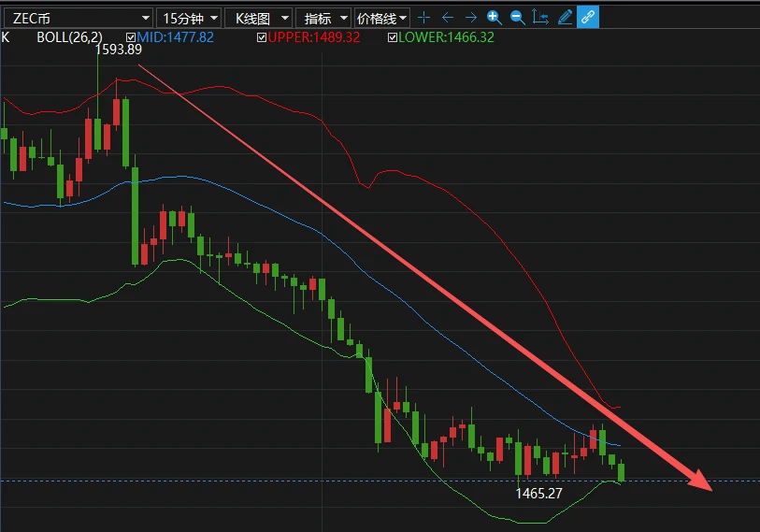Click the MID:1477.82 value
The image size is (760, 532).
175,37
